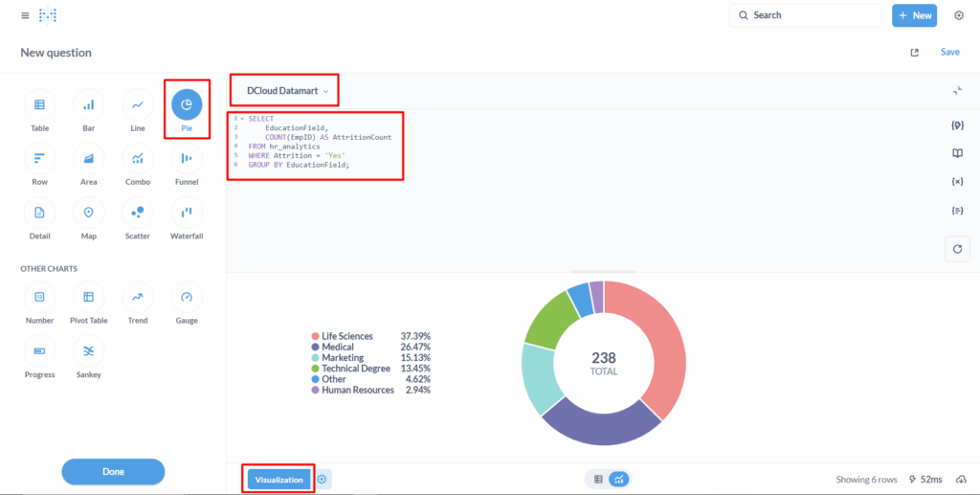Select the Pivot Table option
Screen dimensions: 980x495
(x=88, y=297)
